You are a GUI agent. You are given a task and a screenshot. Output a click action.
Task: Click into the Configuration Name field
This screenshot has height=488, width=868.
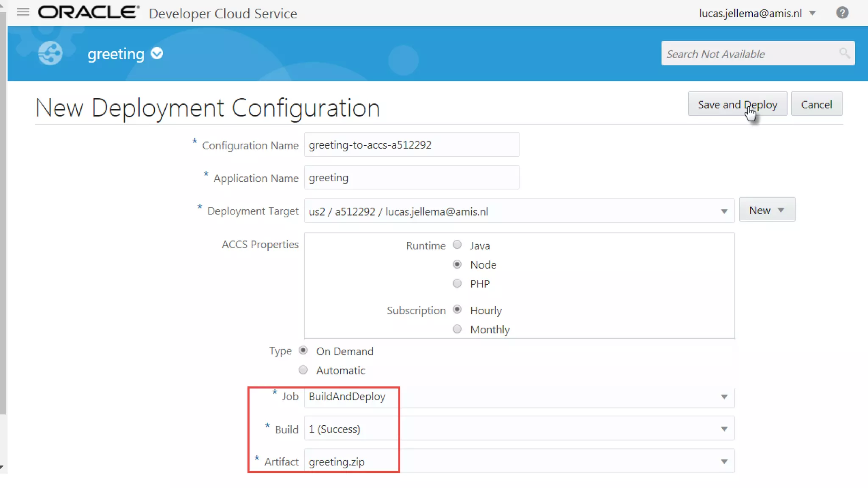pos(411,145)
